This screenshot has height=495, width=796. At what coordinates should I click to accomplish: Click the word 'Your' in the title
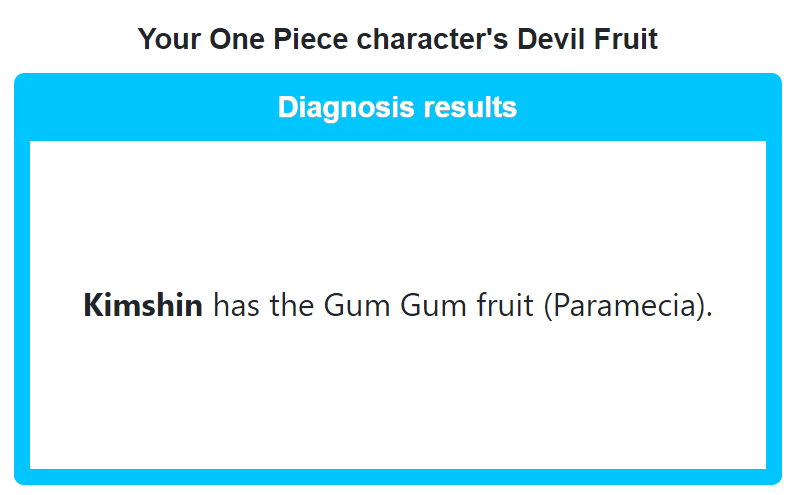[x=169, y=39]
